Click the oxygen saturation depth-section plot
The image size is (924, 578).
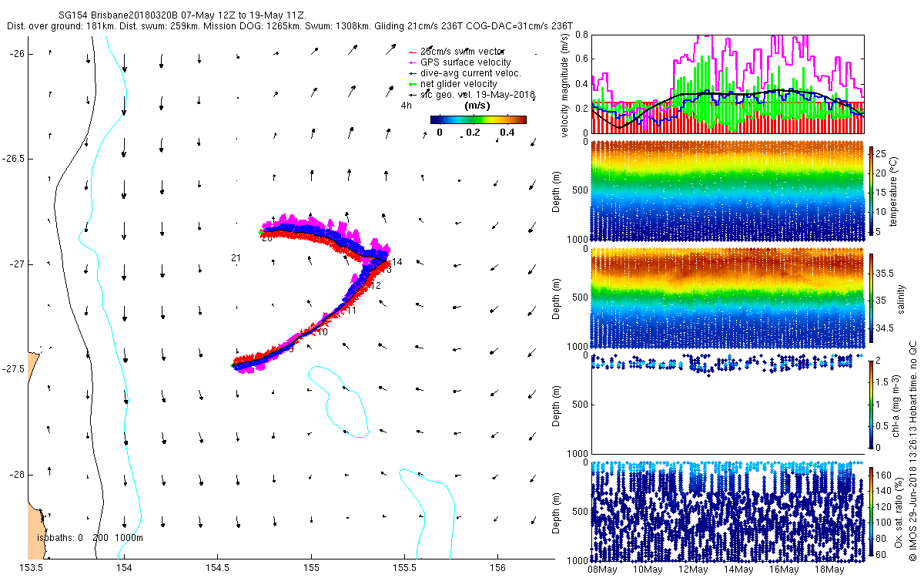[x=728, y=510]
